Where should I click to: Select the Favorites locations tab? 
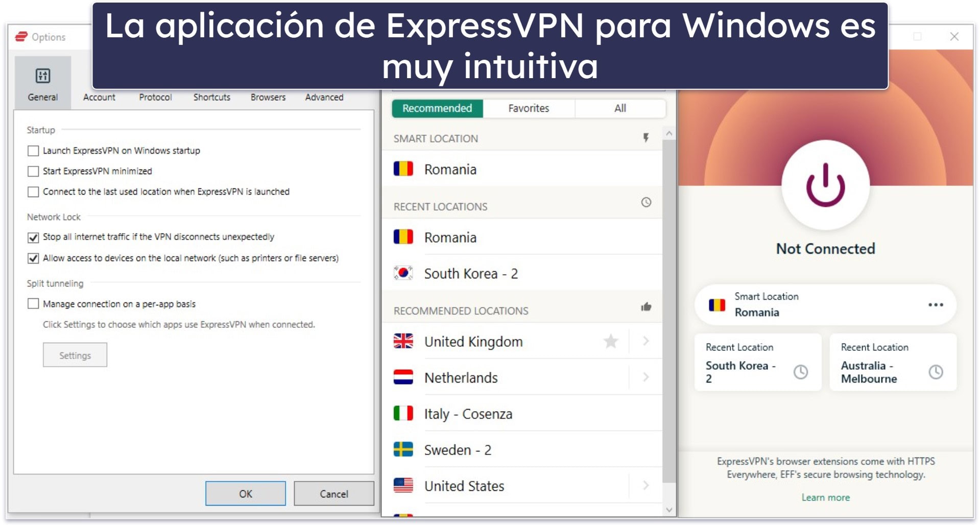(529, 108)
